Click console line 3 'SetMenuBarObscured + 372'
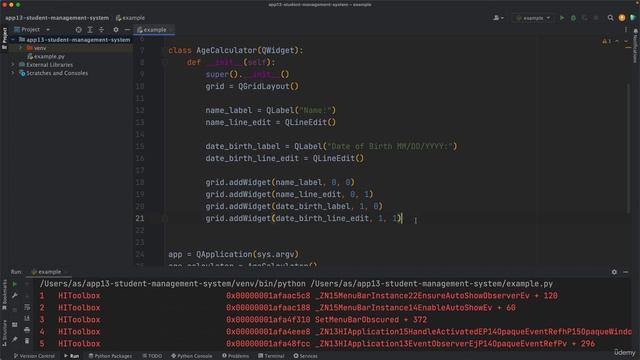Viewport: 640px width, 360px height. coord(371,320)
